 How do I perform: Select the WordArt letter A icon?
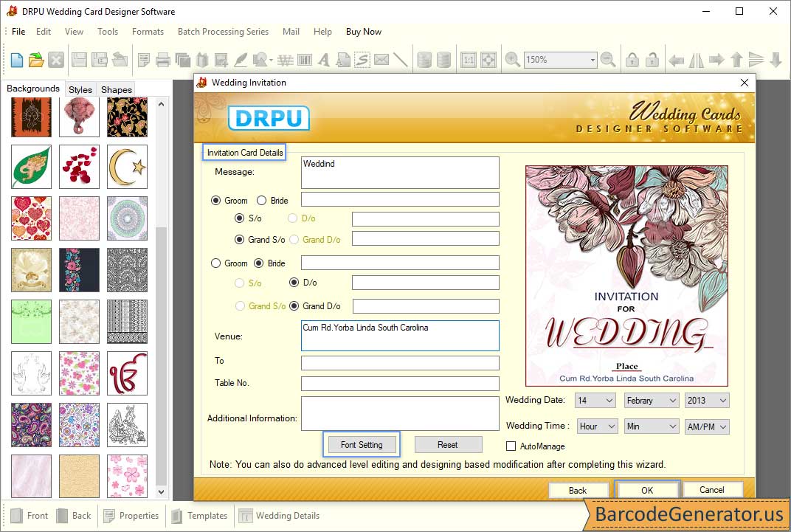324,60
